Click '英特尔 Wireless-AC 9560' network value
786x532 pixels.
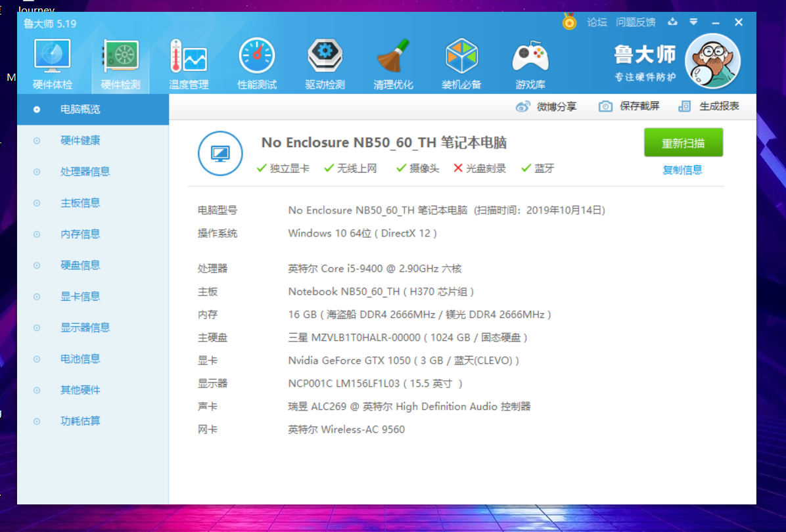(x=346, y=430)
